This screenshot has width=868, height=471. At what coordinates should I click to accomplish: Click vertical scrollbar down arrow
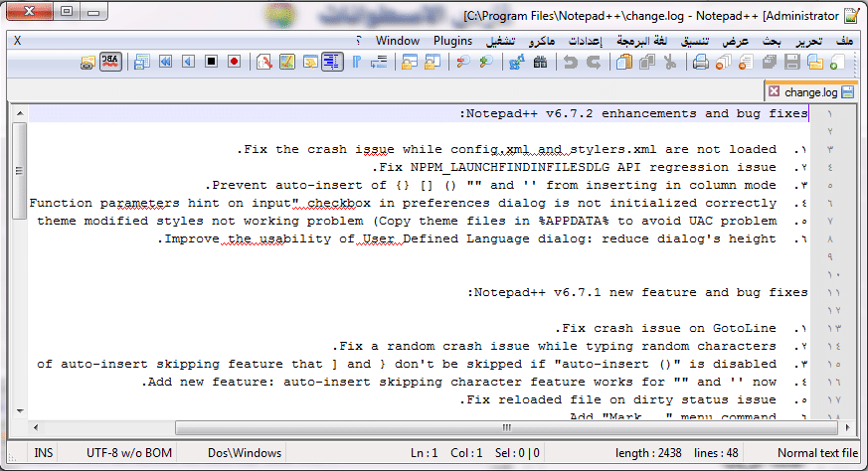pos(20,411)
